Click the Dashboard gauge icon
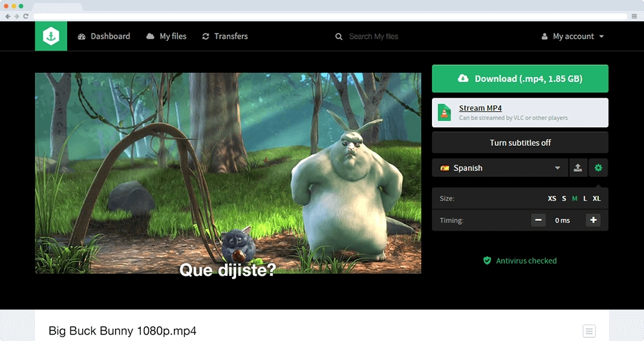The image size is (644, 341). (81, 37)
